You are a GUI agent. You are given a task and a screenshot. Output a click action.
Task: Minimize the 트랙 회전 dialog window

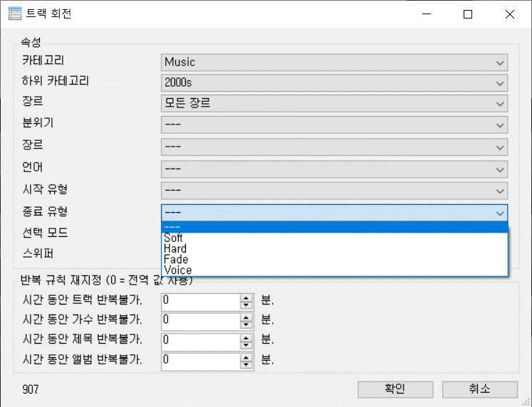(427, 14)
